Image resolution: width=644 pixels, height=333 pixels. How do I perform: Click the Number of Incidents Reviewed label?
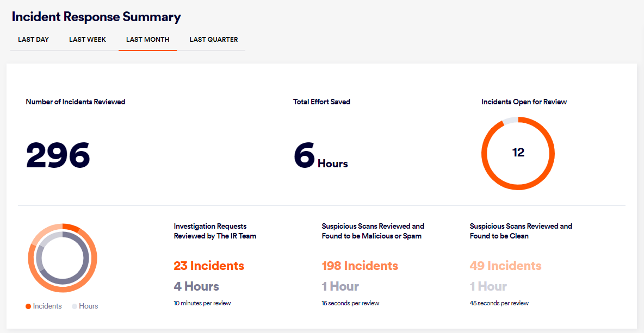[x=76, y=102]
